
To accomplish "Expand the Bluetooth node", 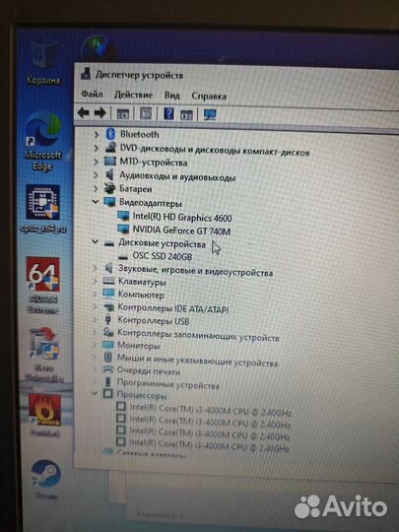I will [x=97, y=134].
